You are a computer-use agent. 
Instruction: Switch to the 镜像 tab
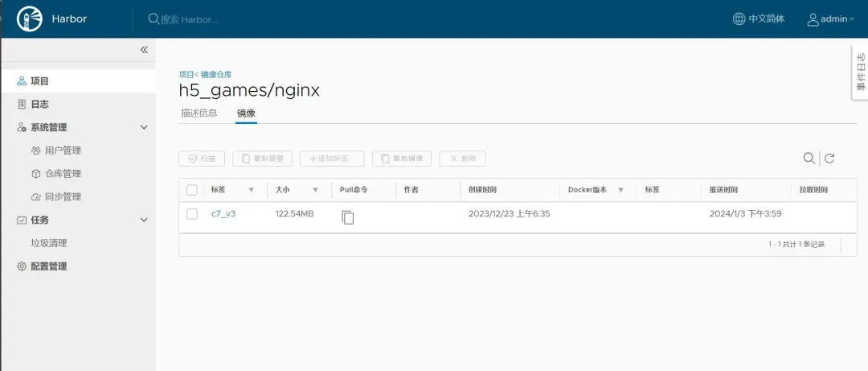(x=246, y=113)
